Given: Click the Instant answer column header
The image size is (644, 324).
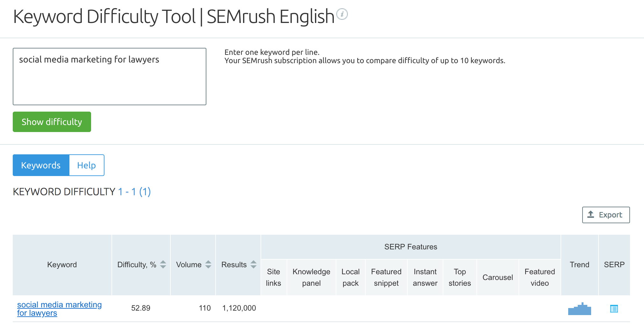Looking at the screenshot, I should 425,277.
